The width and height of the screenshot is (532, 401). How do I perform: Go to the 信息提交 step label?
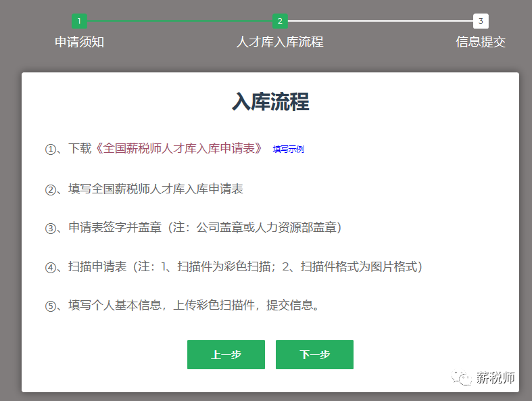click(x=481, y=42)
